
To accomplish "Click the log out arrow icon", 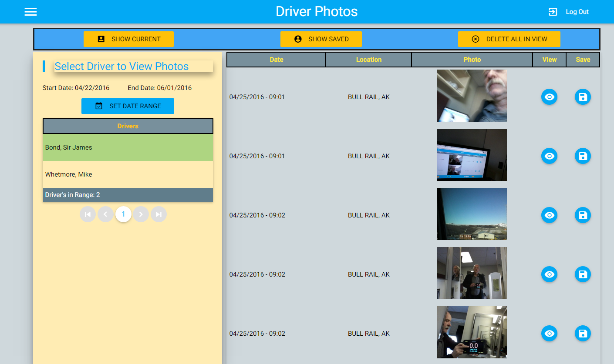I will click(553, 12).
